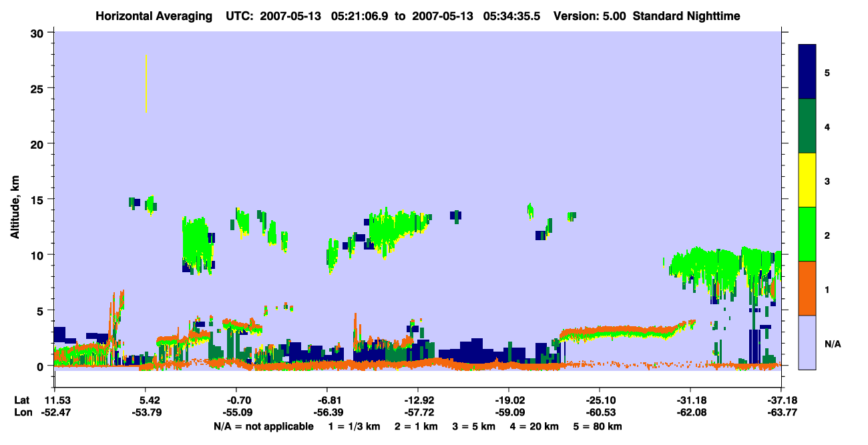
Task: Click the 'Lon' row label
Action: 23,413
